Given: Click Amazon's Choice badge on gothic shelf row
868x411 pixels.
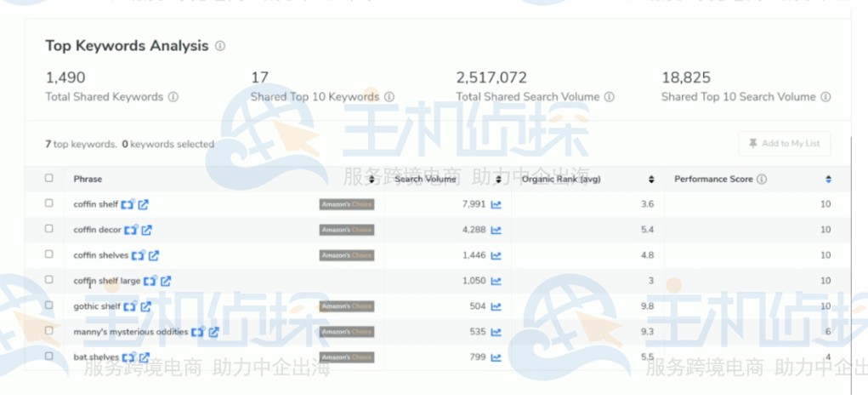Looking at the screenshot, I should pos(347,306).
